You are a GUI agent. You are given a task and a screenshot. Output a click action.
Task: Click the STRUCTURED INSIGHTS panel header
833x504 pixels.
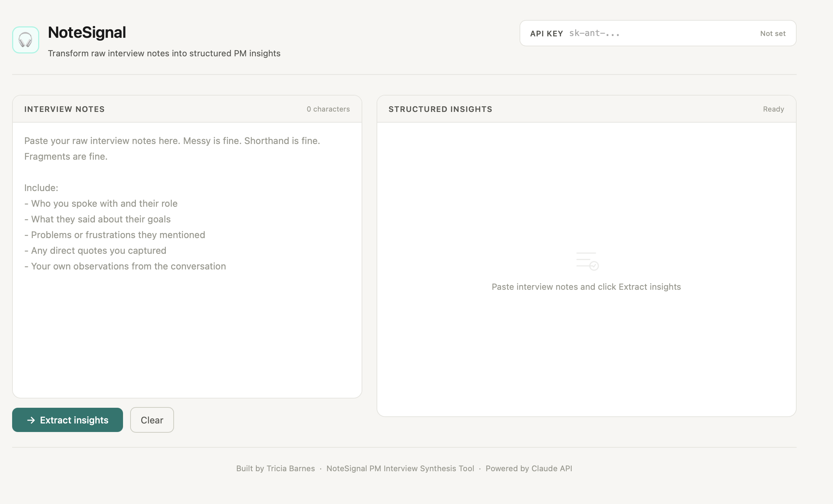tap(440, 109)
